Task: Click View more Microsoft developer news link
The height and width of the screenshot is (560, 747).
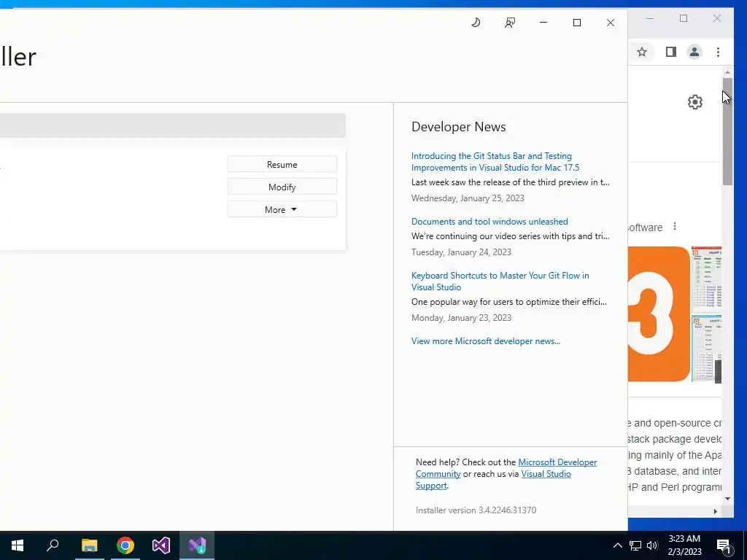Action: click(x=485, y=341)
